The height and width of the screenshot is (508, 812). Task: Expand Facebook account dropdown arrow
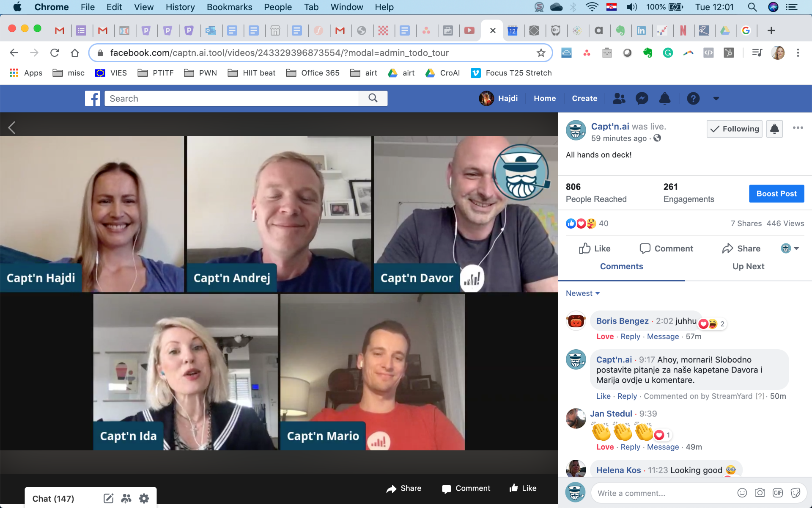(716, 99)
